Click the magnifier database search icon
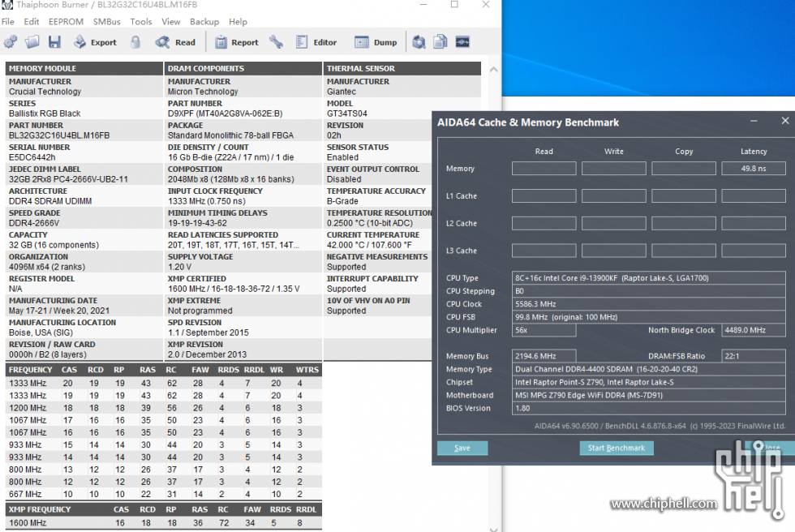Image resolution: width=795 pixels, height=532 pixels. (419, 42)
